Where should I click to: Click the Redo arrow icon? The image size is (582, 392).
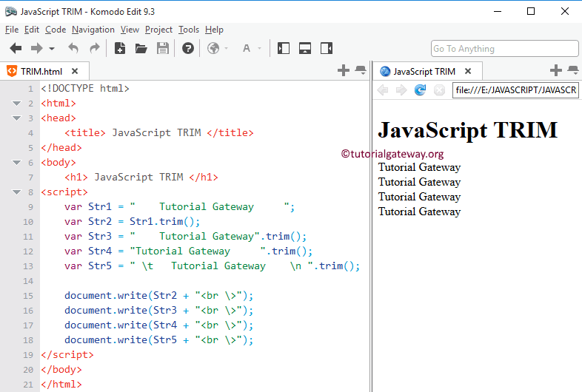pos(95,49)
